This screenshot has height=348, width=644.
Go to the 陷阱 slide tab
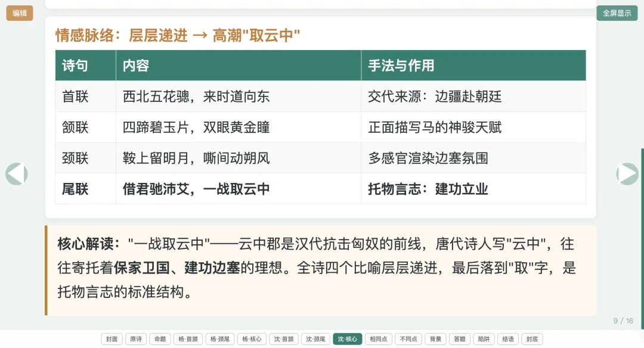tap(484, 339)
